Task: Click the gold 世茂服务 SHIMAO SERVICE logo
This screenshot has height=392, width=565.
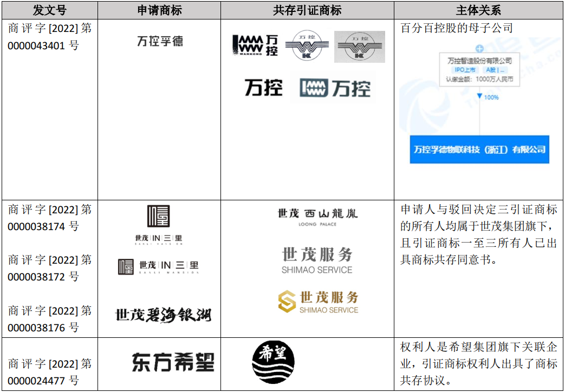Action: (x=318, y=302)
